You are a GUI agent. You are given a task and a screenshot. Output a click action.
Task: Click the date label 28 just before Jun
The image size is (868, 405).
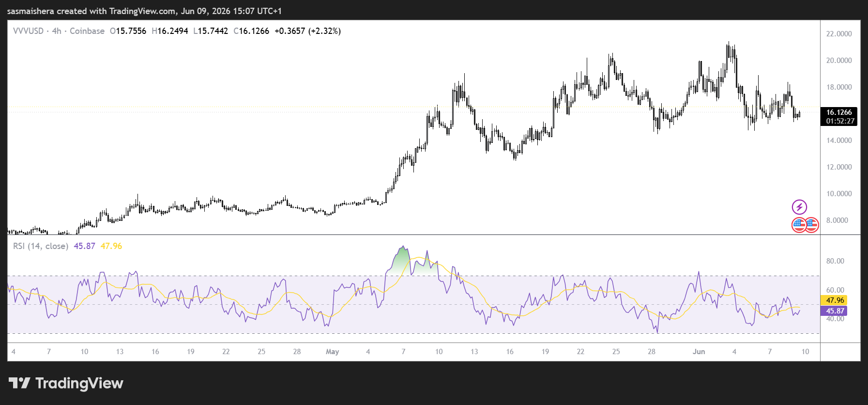pos(652,352)
